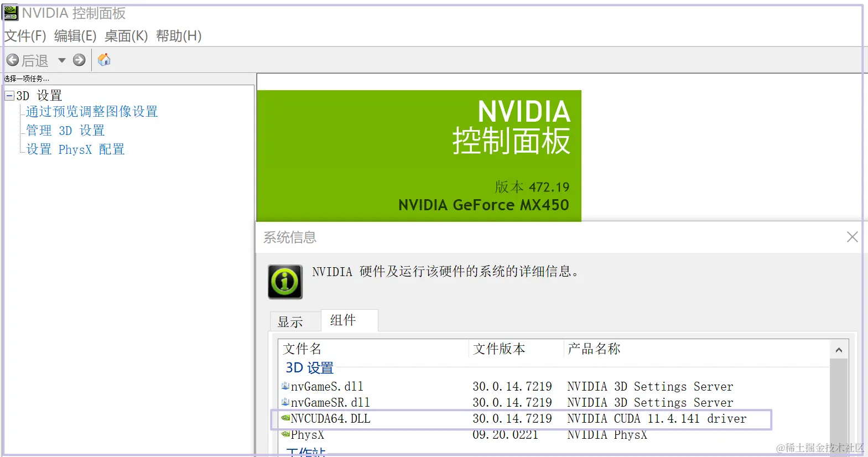Select the 组件 tab
Viewport: 868px width, 457px height.
pyautogui.click(x=349, y=320)
